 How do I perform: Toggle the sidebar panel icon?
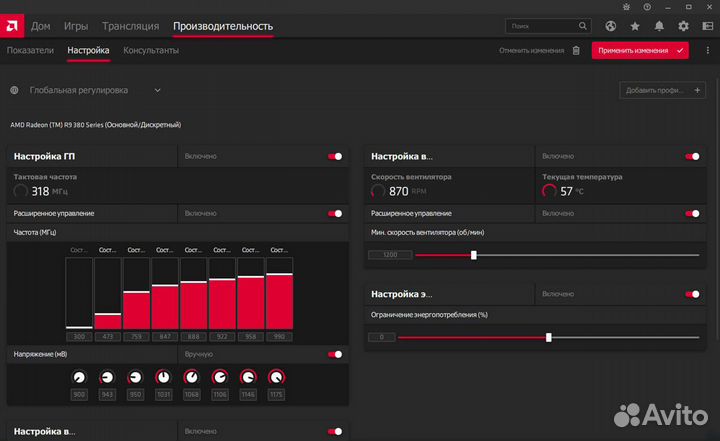pyautogui.click(x=709, y=26)
